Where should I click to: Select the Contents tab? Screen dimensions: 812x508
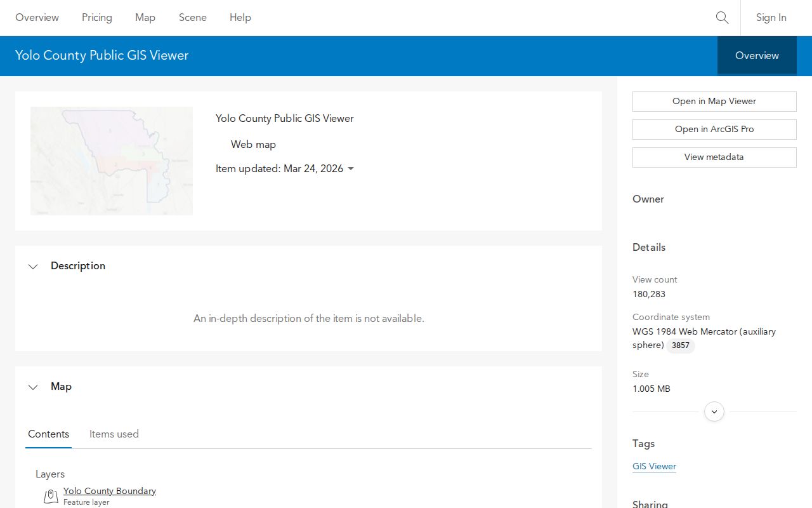pyautogui.click(x=48, y=434)
